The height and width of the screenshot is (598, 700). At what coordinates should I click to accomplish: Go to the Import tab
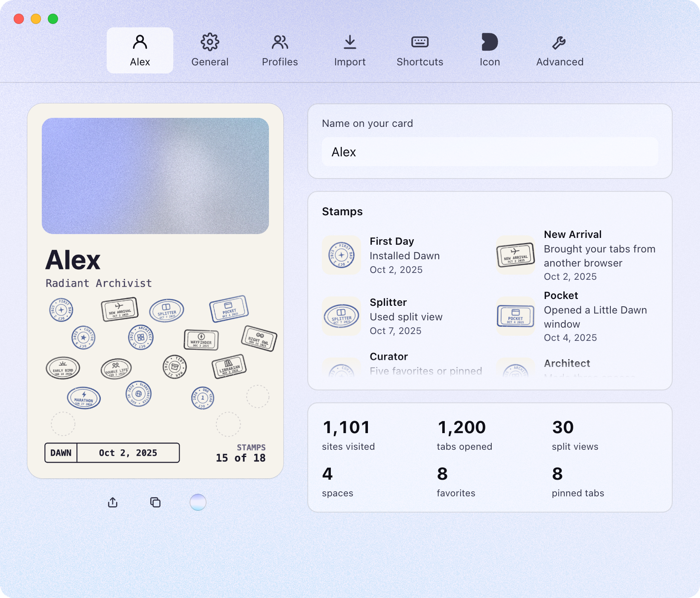tap(350, 50)
